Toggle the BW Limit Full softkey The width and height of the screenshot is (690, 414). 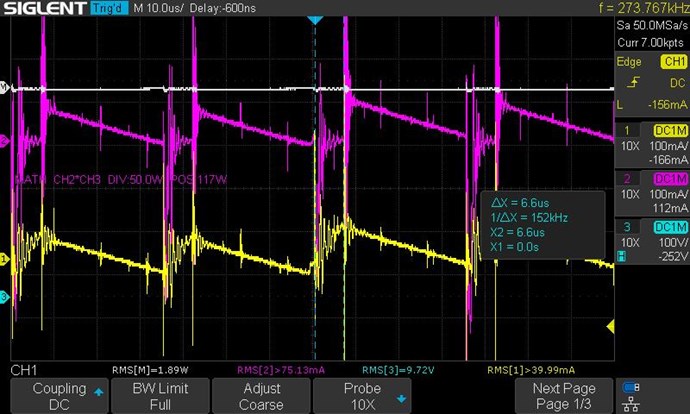160,396
